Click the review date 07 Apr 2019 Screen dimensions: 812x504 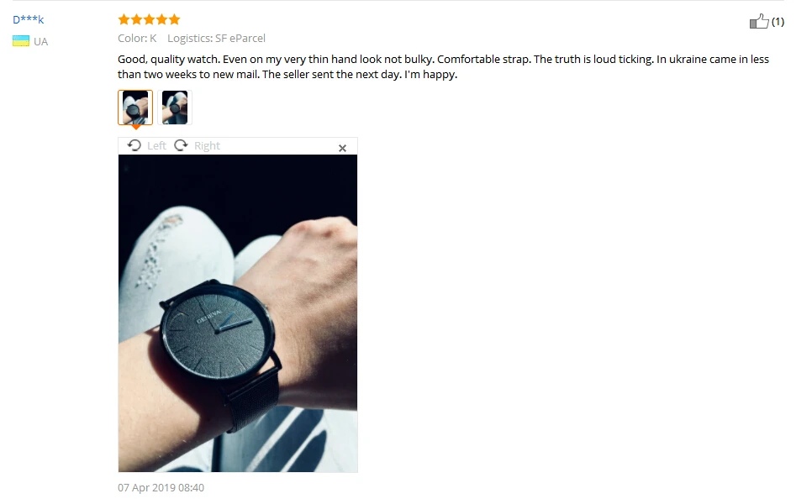click(161, 487)
